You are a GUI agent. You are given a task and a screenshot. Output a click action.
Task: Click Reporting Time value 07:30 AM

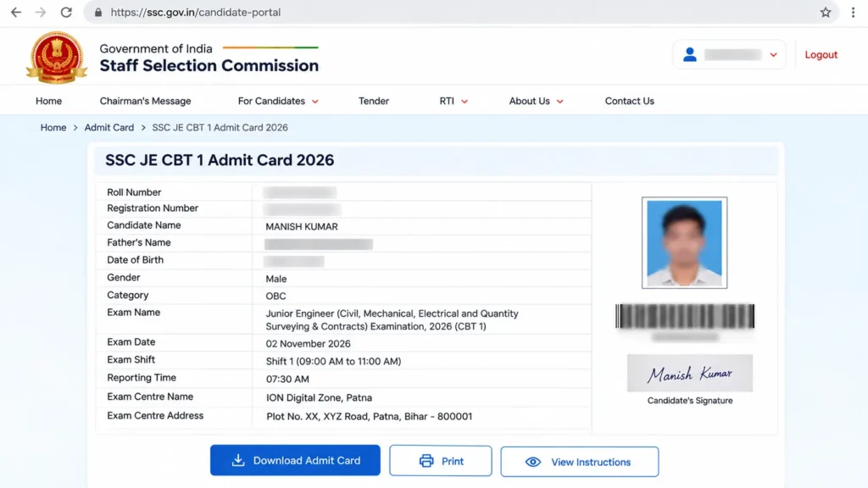tap(287, 379)
